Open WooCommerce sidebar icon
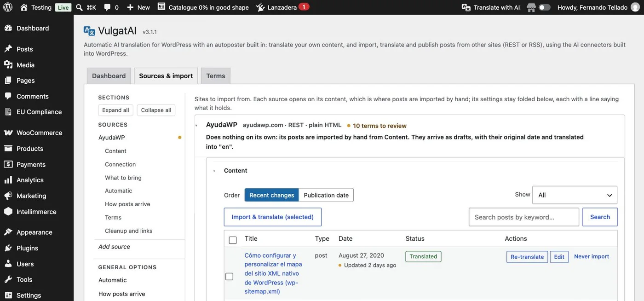 8,133
